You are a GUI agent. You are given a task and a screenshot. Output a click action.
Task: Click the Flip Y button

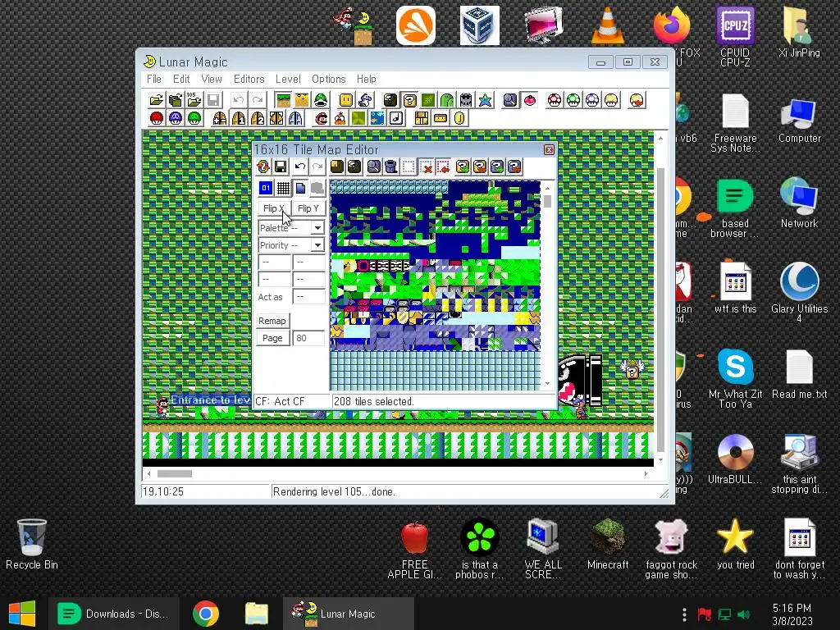308,208
